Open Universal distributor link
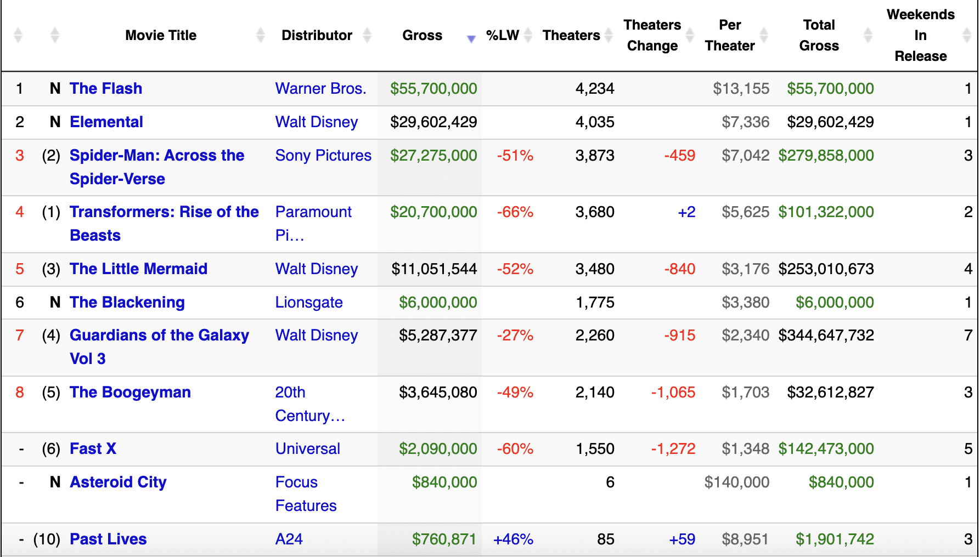The width and height of the screenshot is (980, 557). pyautogui.click(x=308, y=448)
